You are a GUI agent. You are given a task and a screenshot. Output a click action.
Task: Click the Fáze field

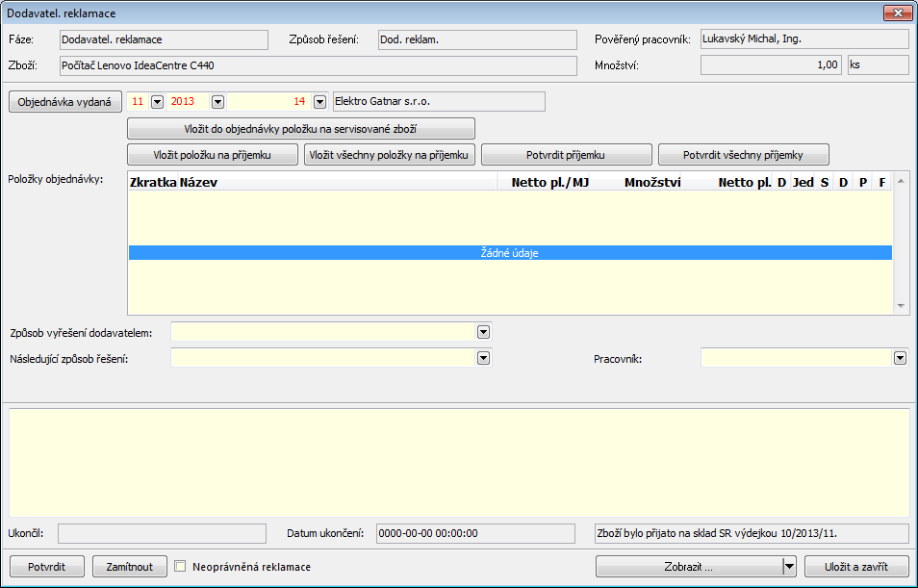pos(164,39)
